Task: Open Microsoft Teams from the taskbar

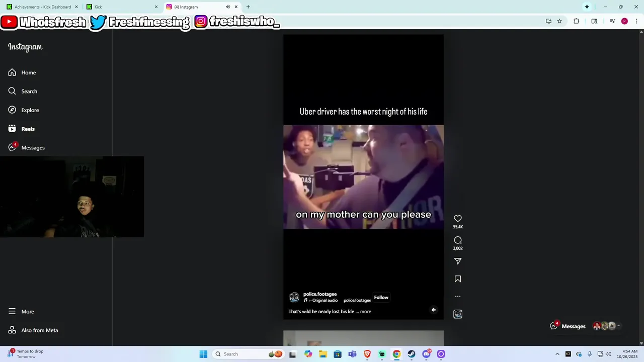Action: point(352,354)
